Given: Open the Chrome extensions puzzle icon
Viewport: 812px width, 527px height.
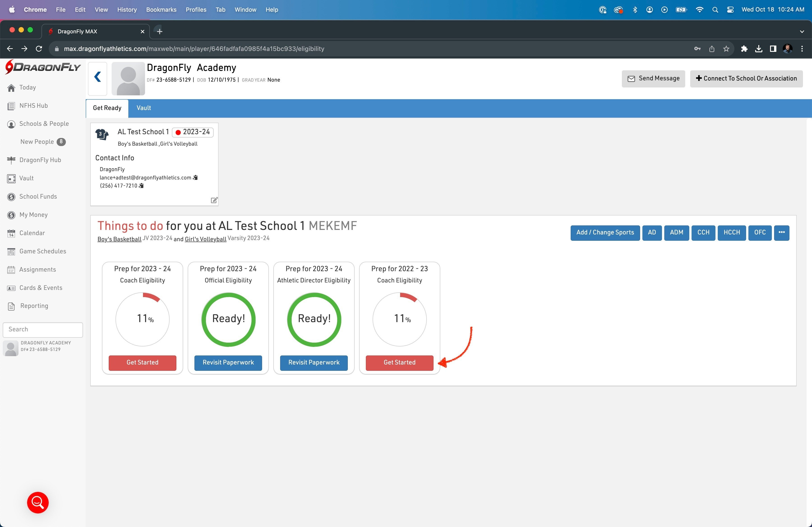Looking at the screenshot, I should [744, 49].
